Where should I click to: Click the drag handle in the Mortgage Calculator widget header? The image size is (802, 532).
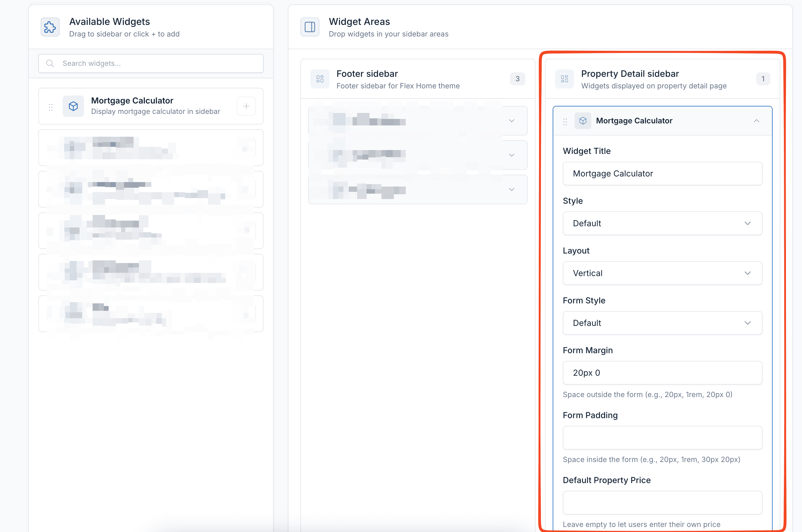[x=565, y=122]
